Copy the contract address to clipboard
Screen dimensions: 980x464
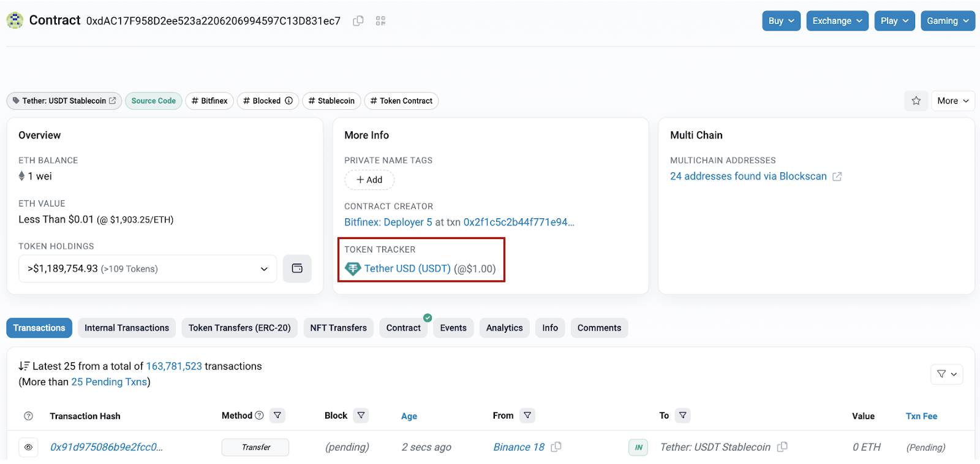pos(358,21)
